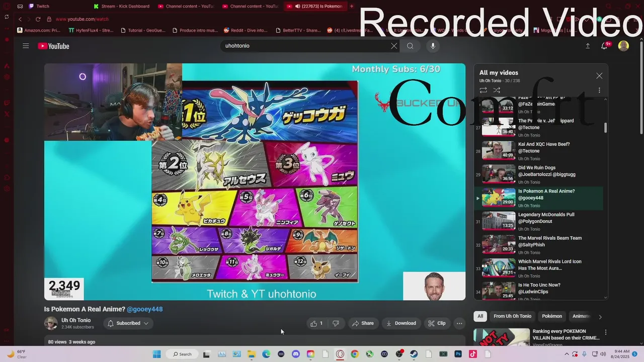Image resolution: width=644 pixels, height=362 pixels.
Task: Toggle playlist loop
Action: coord(483,90)
